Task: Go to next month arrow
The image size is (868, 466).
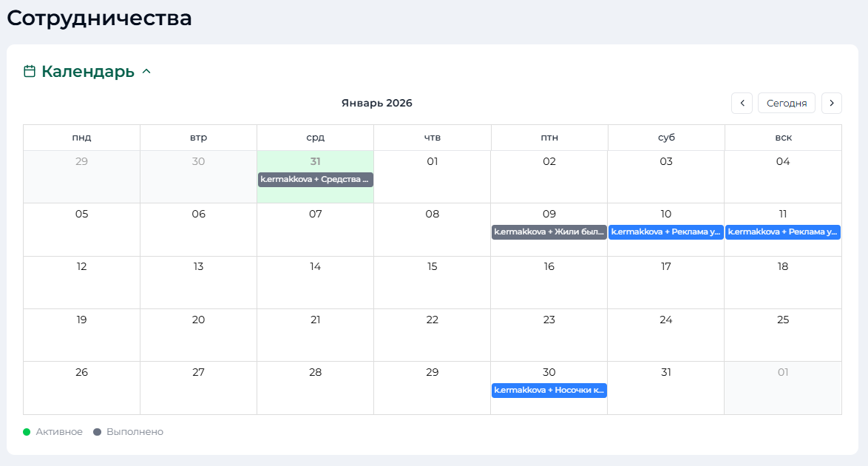Action: (832, 104)
